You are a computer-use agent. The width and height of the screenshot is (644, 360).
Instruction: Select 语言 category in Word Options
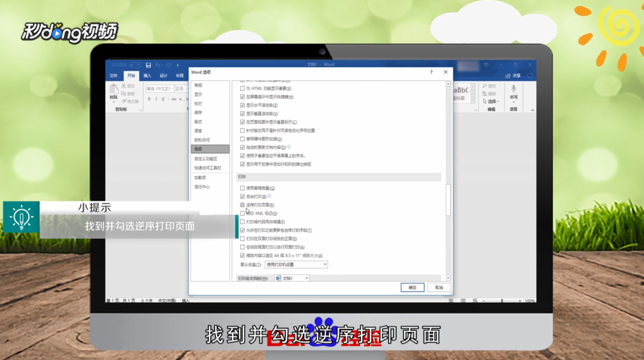pyautogui.click(x=210, y=131)
